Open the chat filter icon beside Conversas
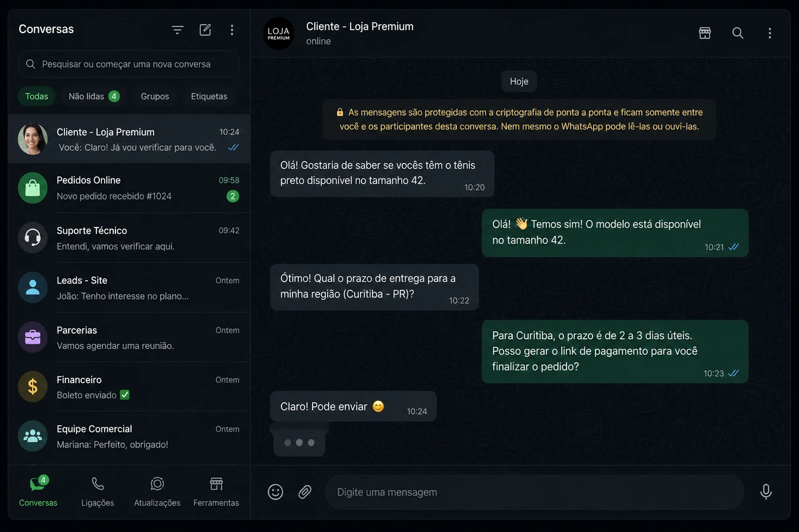 pos(177,30)
